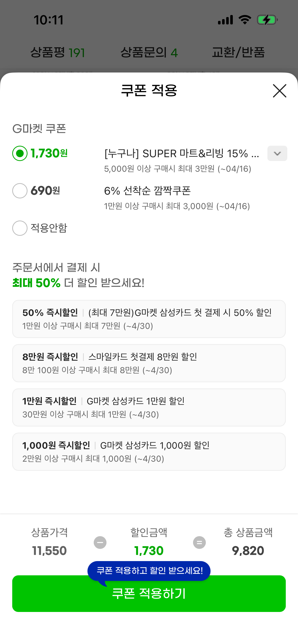Choose the 적용안함 radio option

tap(20, 228)
